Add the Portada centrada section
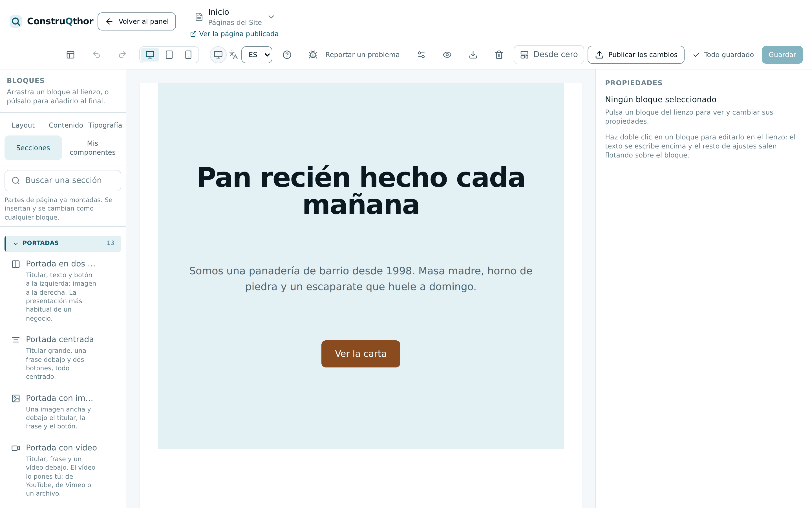812x508 pixels. 63,358
